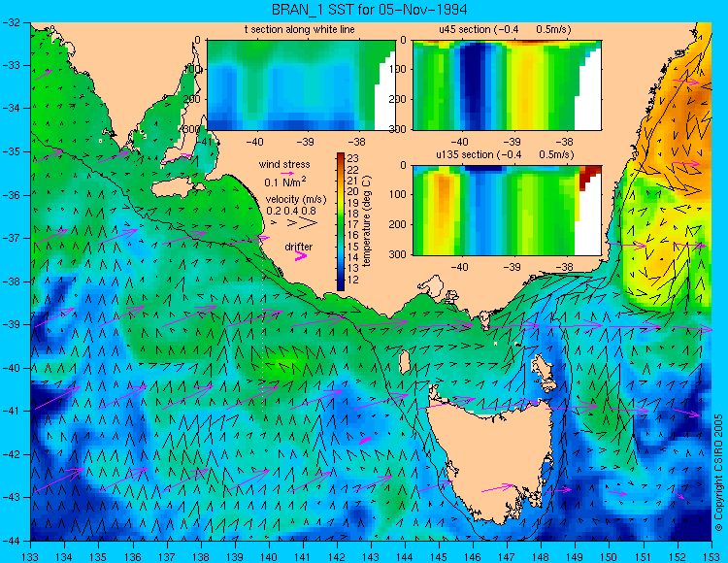Viewport: 728px width, 563px height.
Task: Click the title 'BRAN_1 SST for 05-Nov-1994'
Action: pos(369,9)
